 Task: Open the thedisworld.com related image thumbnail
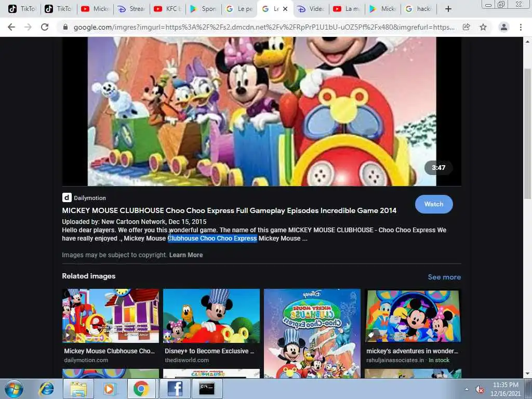[211, 316]
